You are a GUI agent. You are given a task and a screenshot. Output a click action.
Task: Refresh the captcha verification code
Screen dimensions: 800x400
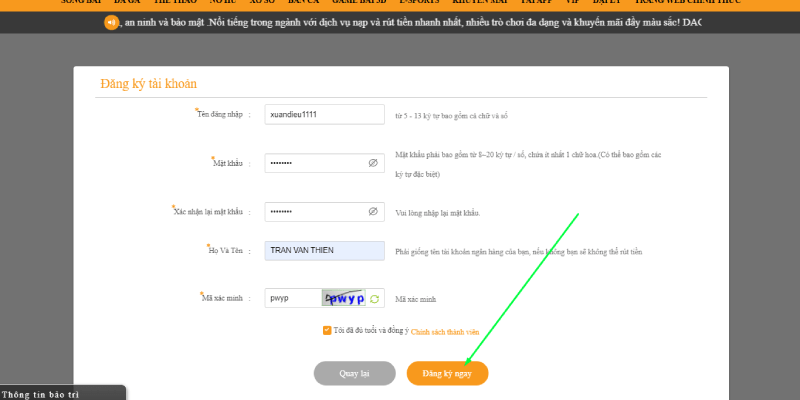coord(374,299)
